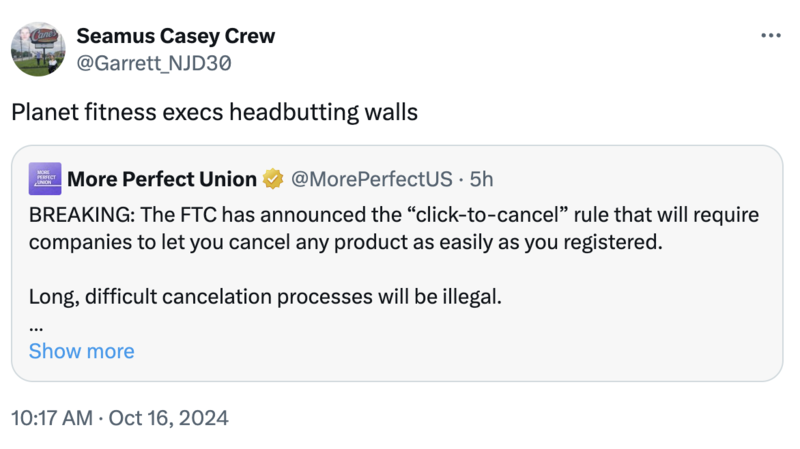This screenshot has height=449, width=800.
Task: Click the gold verified badge
Action: (272, 180)
